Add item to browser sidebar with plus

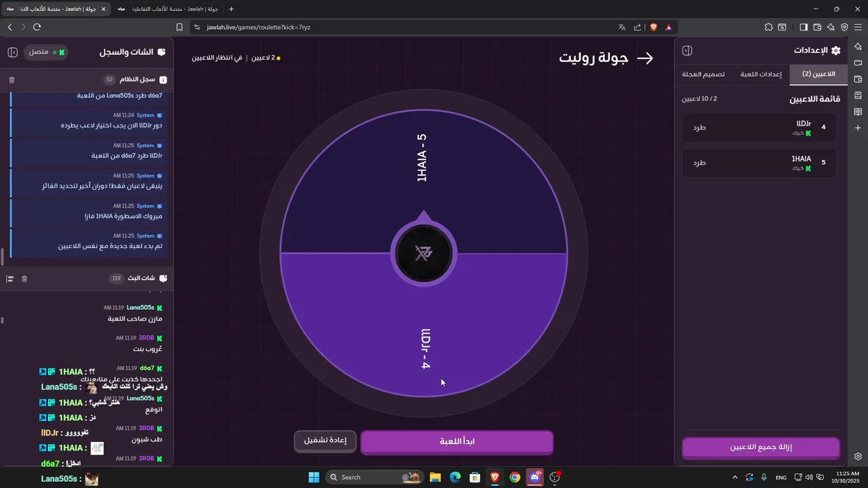tap(858, 128)
